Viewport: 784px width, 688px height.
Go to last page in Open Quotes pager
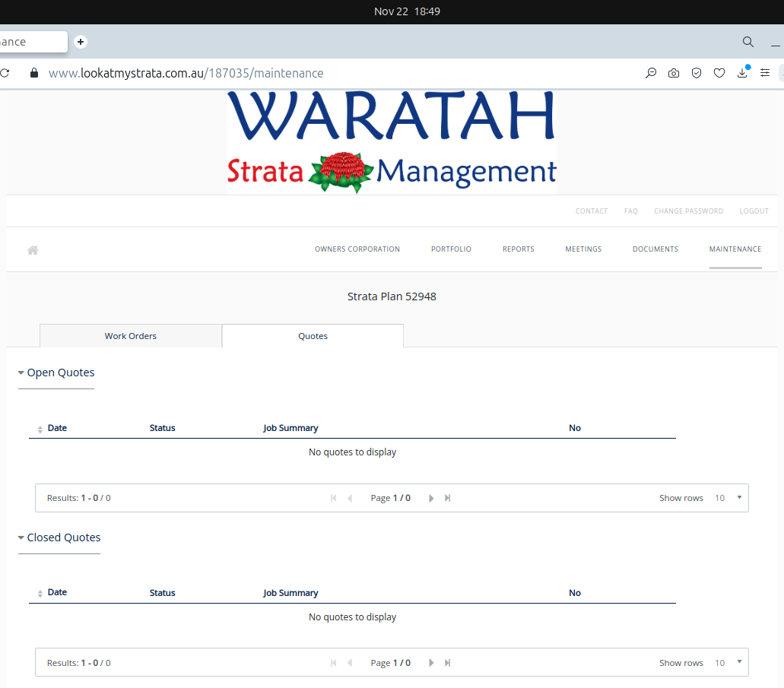tap(447, 498)
